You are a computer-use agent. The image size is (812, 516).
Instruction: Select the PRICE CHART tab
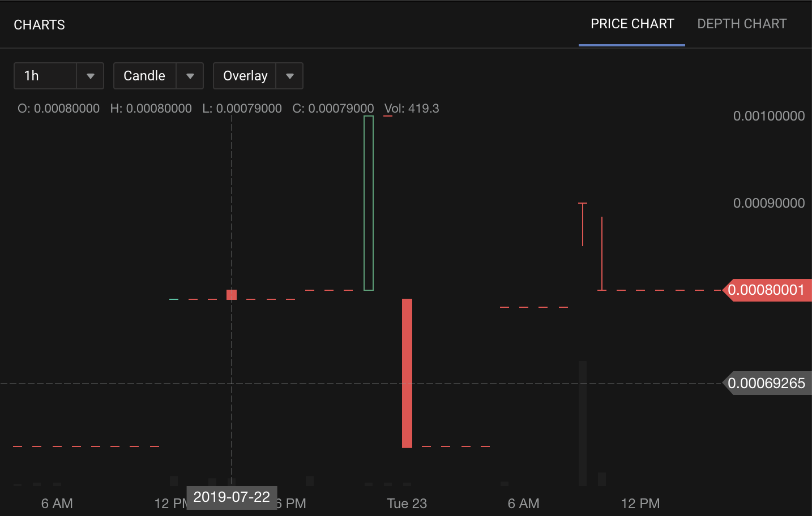(x=632, y=24)
